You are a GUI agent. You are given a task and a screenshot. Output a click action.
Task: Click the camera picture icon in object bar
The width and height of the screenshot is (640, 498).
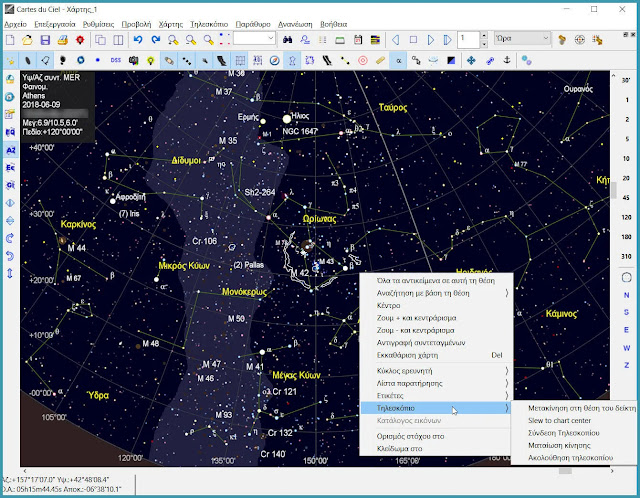point(133,60)
